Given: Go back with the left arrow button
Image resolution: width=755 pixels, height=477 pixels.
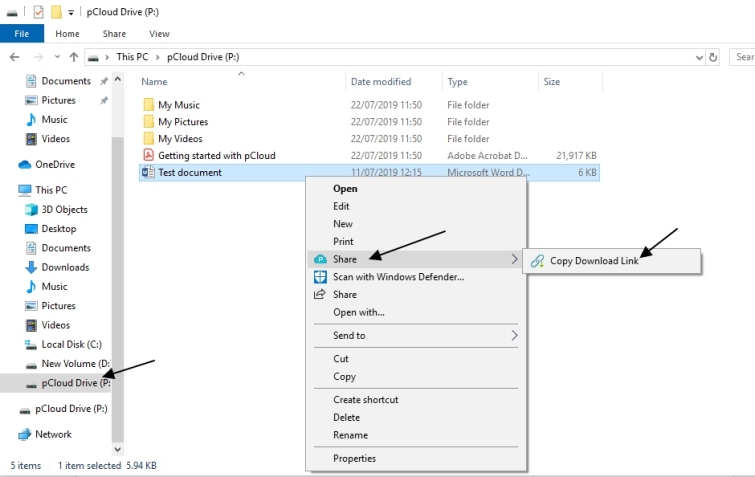Looking at the screenshot, I should tap(15, 57).
